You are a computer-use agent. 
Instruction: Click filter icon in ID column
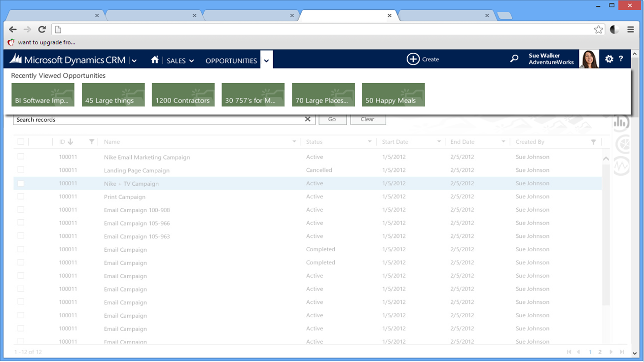(x=92, y=142)
